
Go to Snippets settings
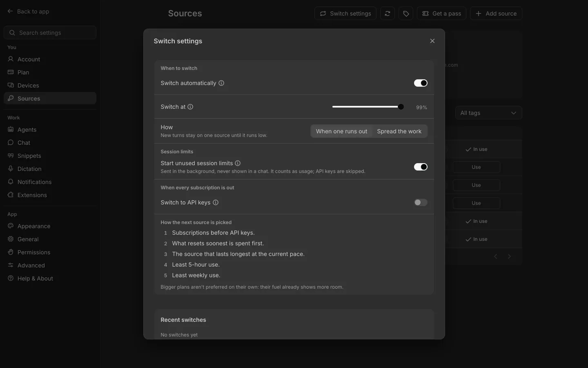[x=50, y=156]
